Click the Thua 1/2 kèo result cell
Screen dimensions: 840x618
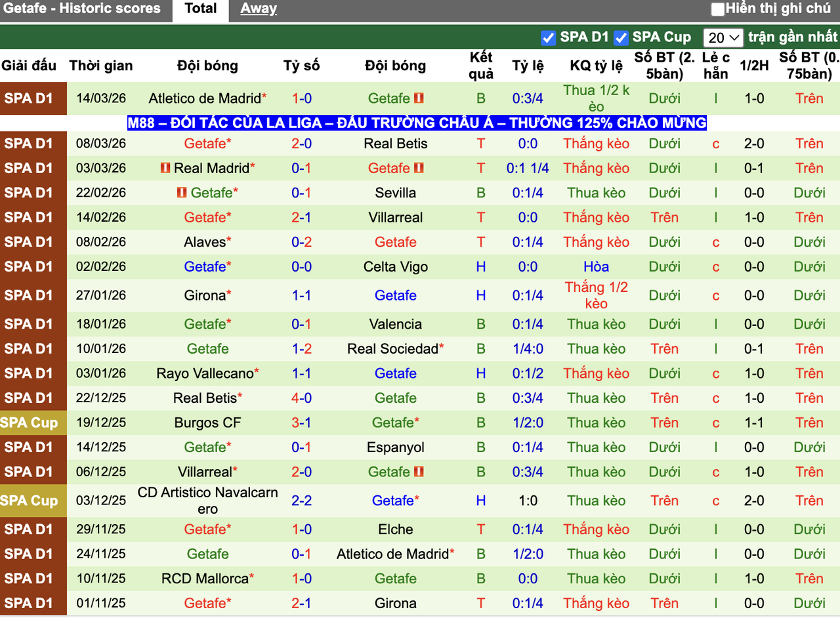click(x=597, y=98)
